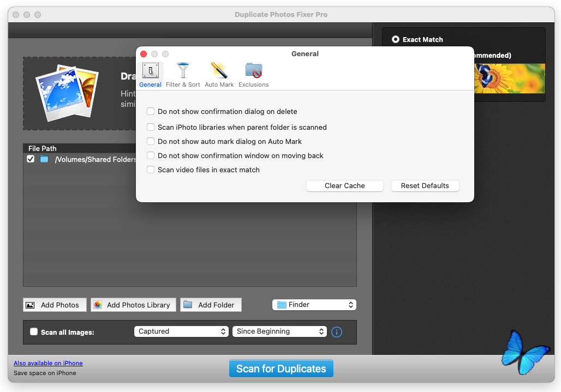Enable Do not show confirmation on moving back
The image size is (561, 392).
[151, 155]
